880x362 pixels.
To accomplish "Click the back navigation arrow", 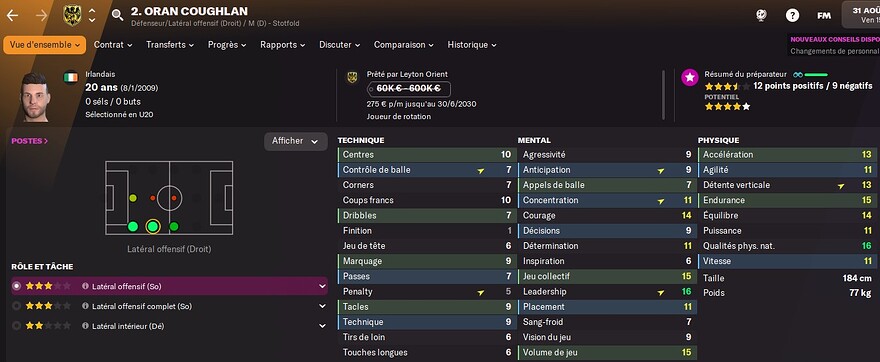I will [12, 15].
